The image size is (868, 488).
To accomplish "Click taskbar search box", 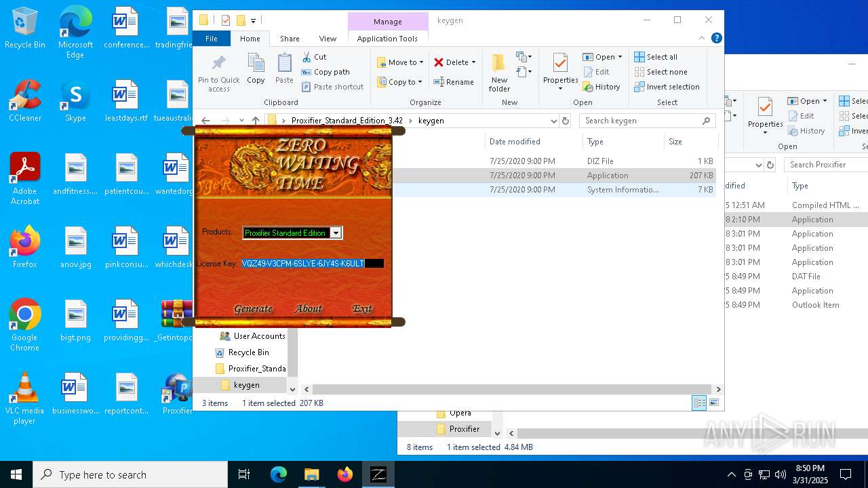I will pos(130,474).
